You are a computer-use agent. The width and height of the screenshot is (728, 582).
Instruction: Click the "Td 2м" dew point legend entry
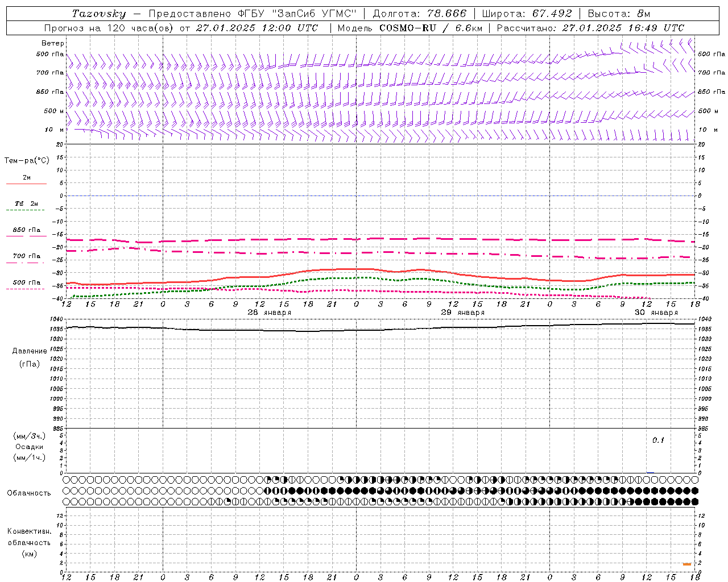tap(27, 203)
